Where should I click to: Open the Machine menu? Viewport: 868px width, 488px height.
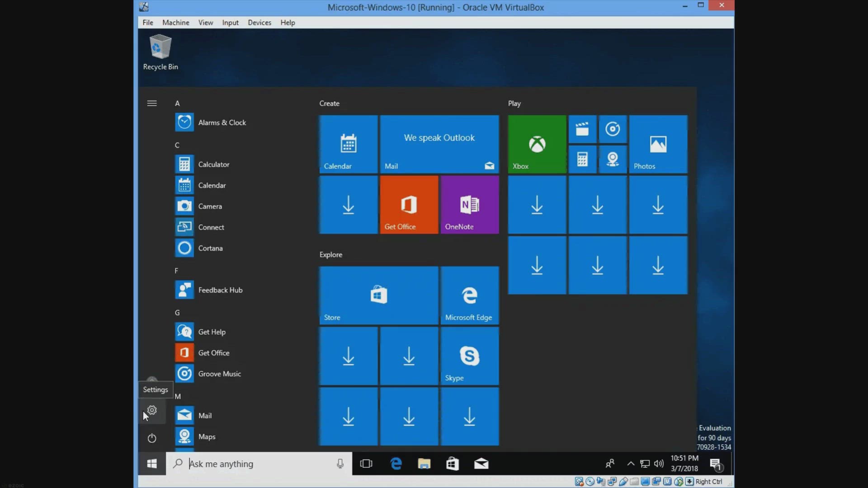(x=176, y=23)
